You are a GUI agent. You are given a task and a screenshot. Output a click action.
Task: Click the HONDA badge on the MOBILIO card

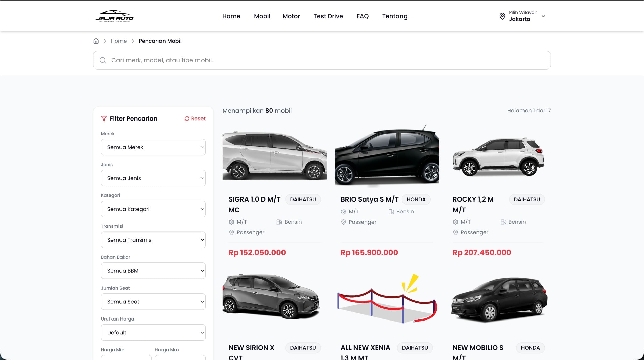click(530, 348)
